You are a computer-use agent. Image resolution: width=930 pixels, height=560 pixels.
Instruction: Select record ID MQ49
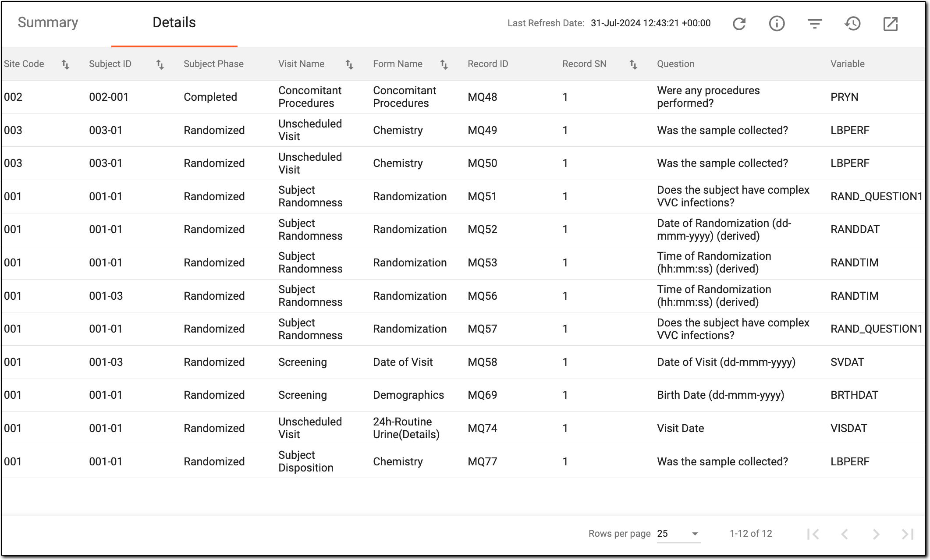[x=482, y=130]
